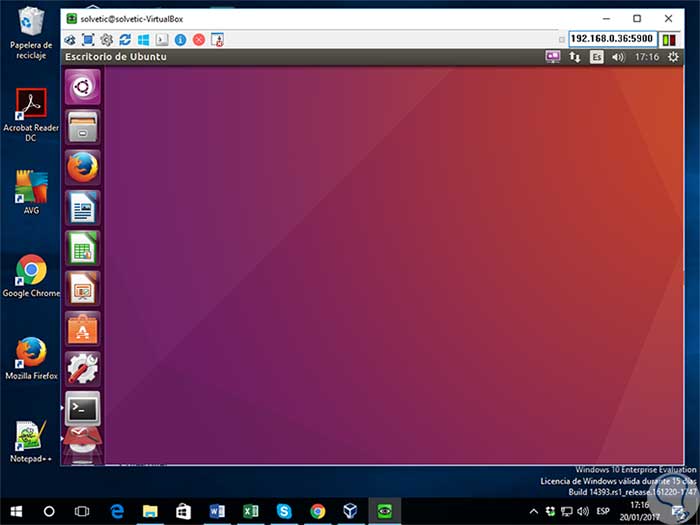Open Task View on taskbar
The height and width of the screenshot is (525, 700).
(x=82, y=511)
